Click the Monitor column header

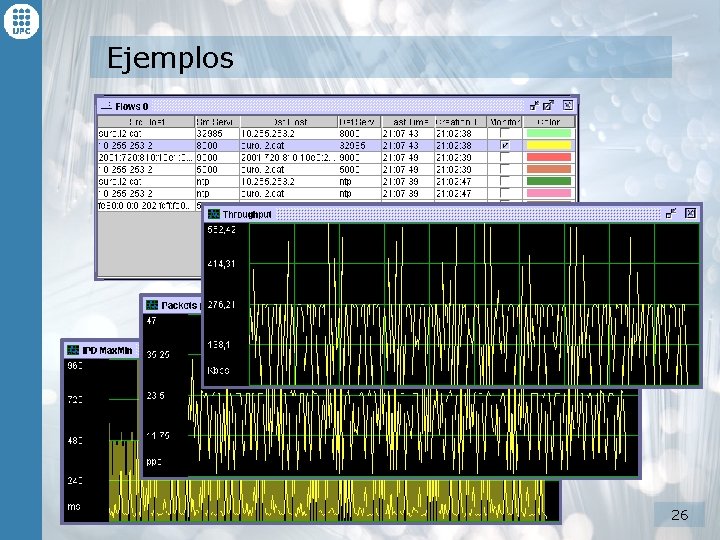click(x=505, y=122)
